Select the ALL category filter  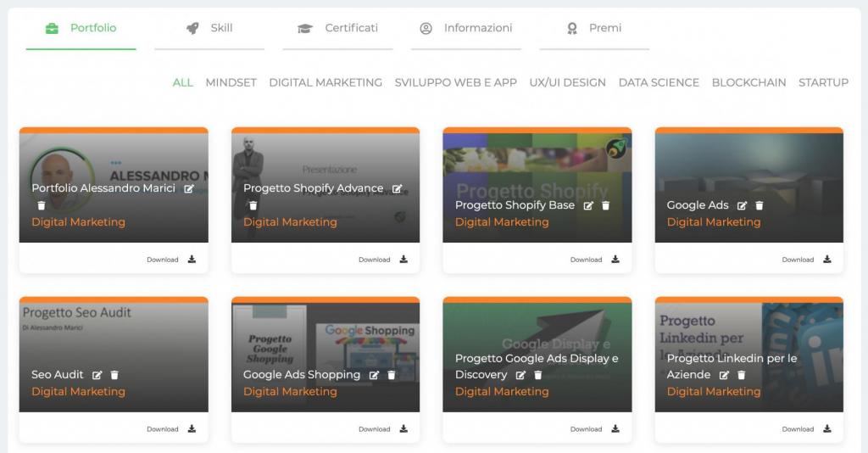(x=183, y=82)
